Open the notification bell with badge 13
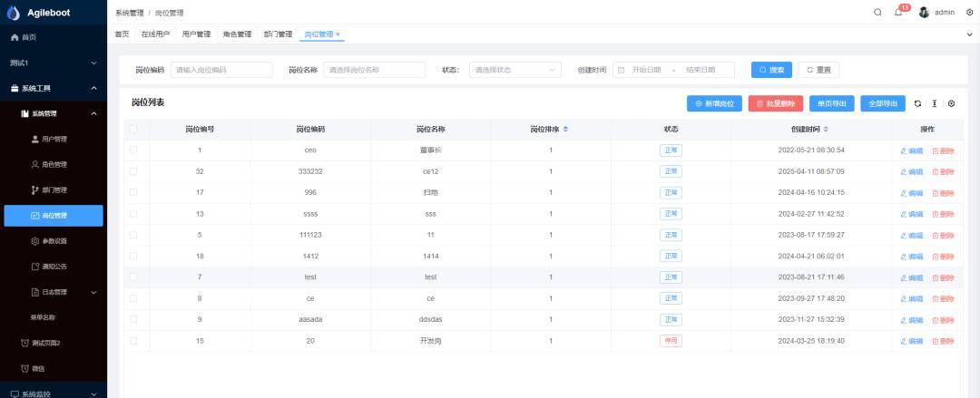Screen dimensions: 980x398 tap(898, 13)
